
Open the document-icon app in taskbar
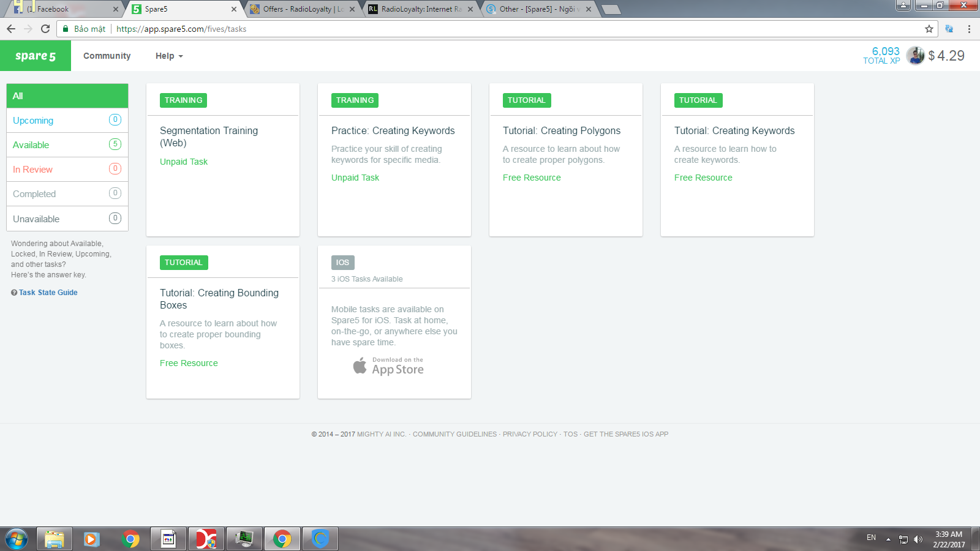pyautogui.click(x=168, y=539)
